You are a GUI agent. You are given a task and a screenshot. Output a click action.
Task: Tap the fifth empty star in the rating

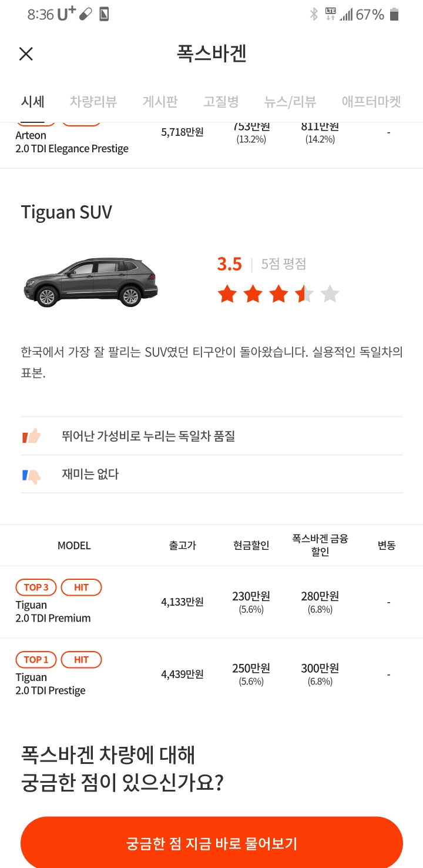point(331,293)
